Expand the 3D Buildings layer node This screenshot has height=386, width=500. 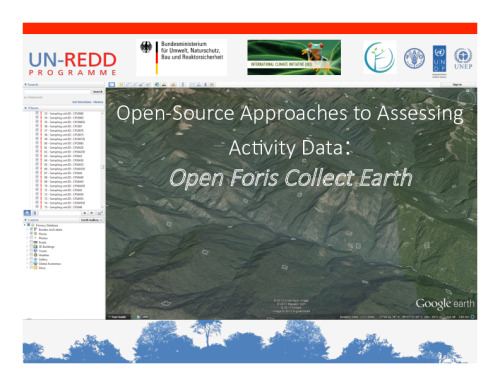point(27,247)
